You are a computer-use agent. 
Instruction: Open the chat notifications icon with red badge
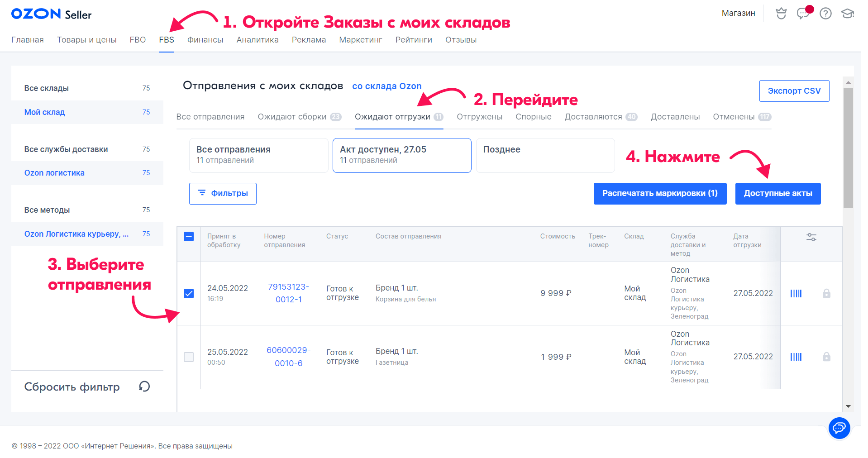pos(804,13)
